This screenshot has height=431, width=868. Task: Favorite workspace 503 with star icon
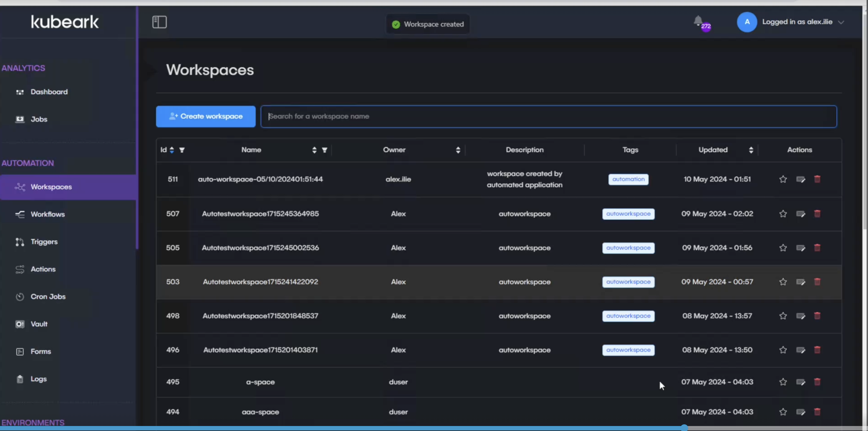[783, 282]
